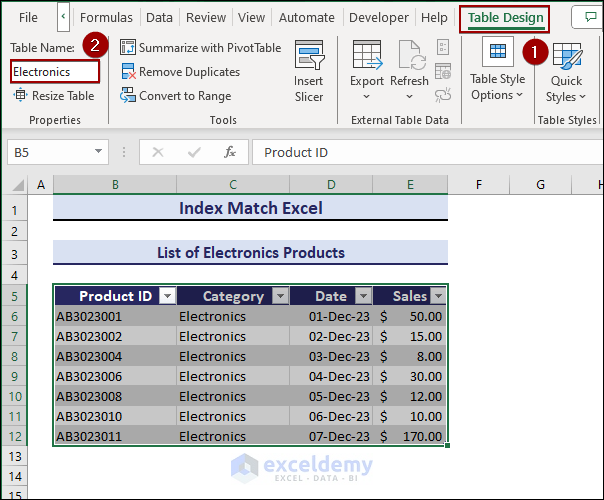Click the Resize Table icon

coord(21,96)
